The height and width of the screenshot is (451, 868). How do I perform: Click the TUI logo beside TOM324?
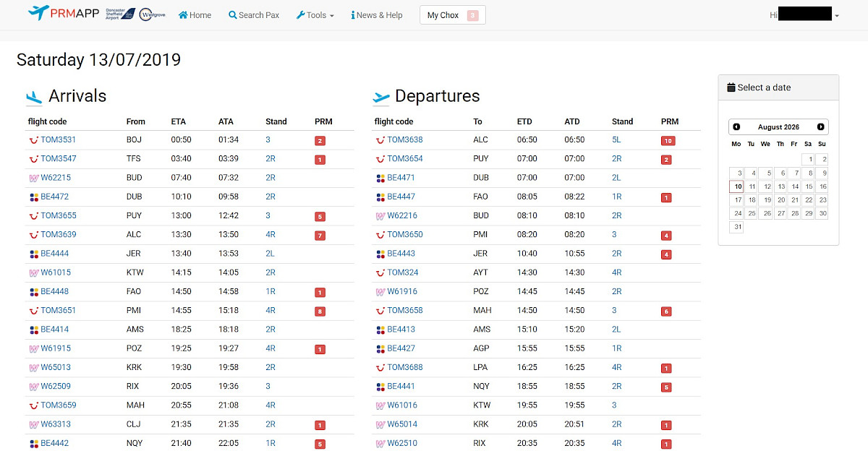(380, 273)
